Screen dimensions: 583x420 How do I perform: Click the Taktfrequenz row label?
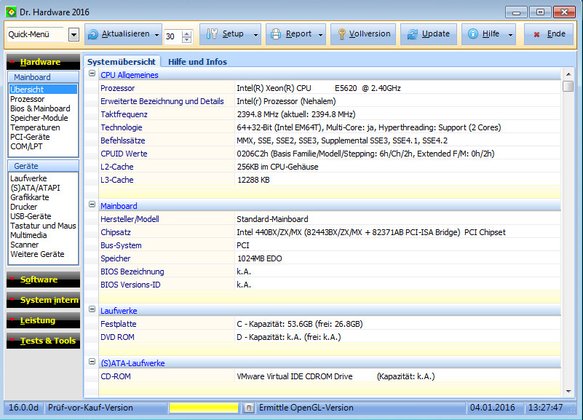tap(124, 114)
